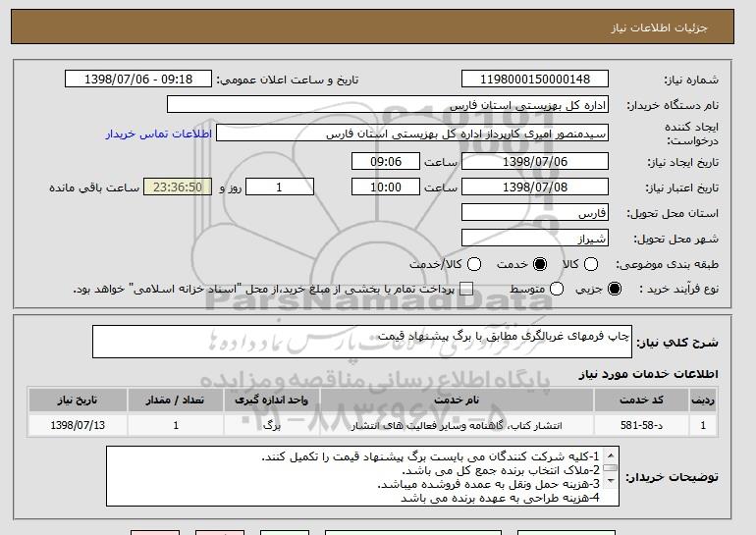Image resolution: width=756 pixels, height=535 pixels.
Task: Click buyer note line 2-ملاک انتخاب برنده
Action: [501, 470]
